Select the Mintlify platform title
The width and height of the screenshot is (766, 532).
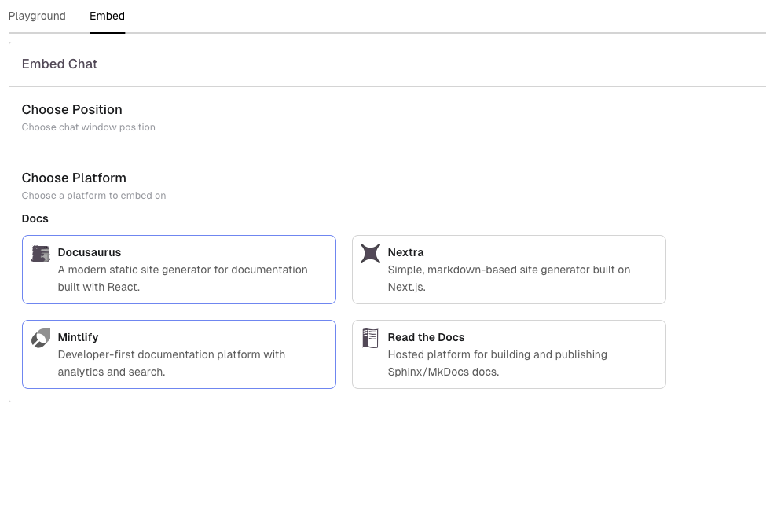pyautogui.click(x=78, y=337)
